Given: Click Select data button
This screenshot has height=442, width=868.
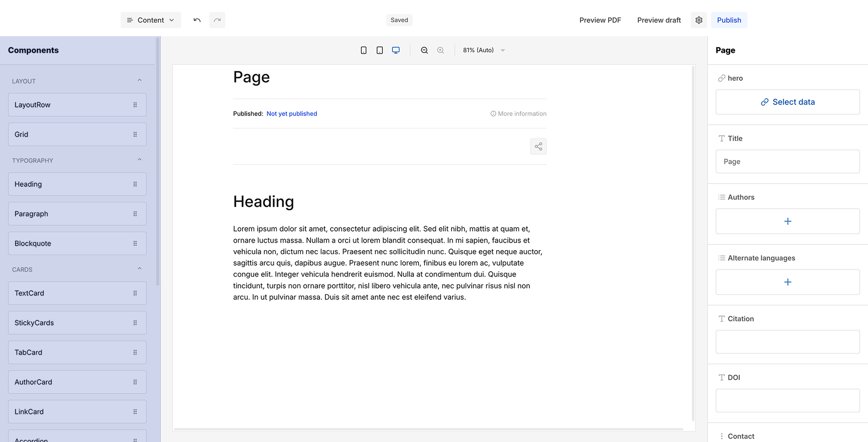Looking at the screenshot, I should tap(788, 102).
